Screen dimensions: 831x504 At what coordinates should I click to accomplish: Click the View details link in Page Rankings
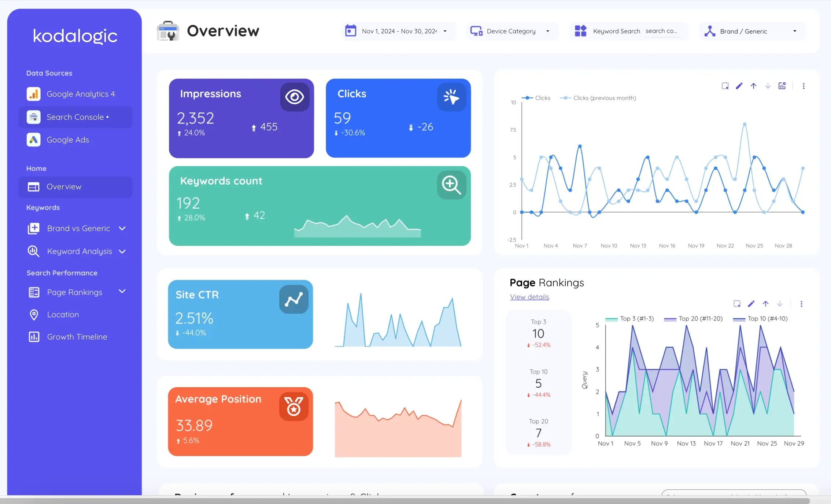point(529,297)
